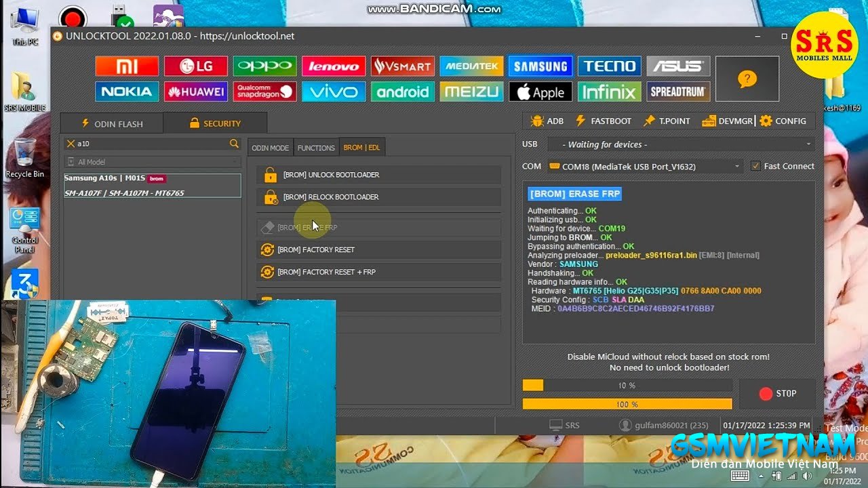
Task: Open the Android brand tile
Action: coord(403,91)
